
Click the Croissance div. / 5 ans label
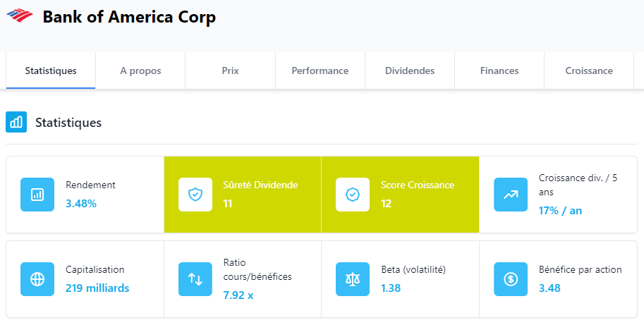point(578,185)
